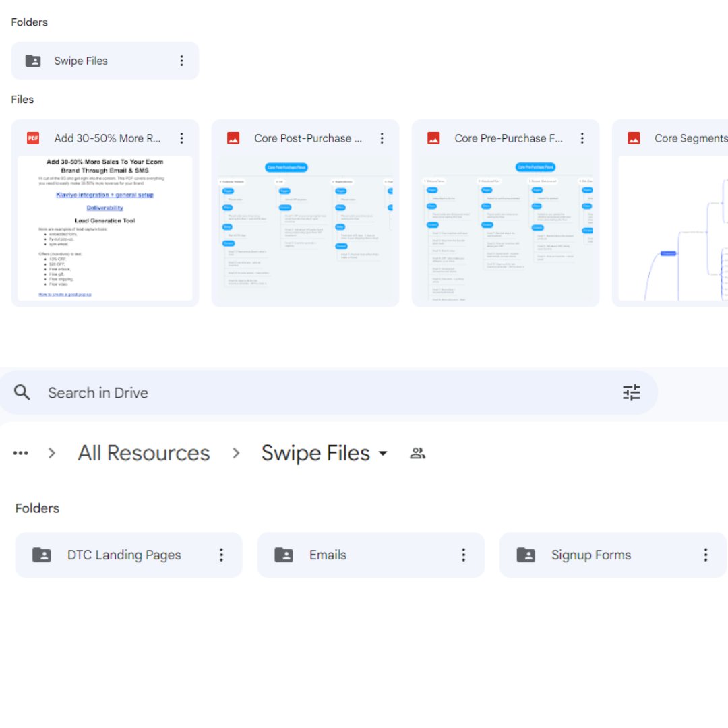Show hidden breadcrumb folders via ellipsis

tap(20, 453)
